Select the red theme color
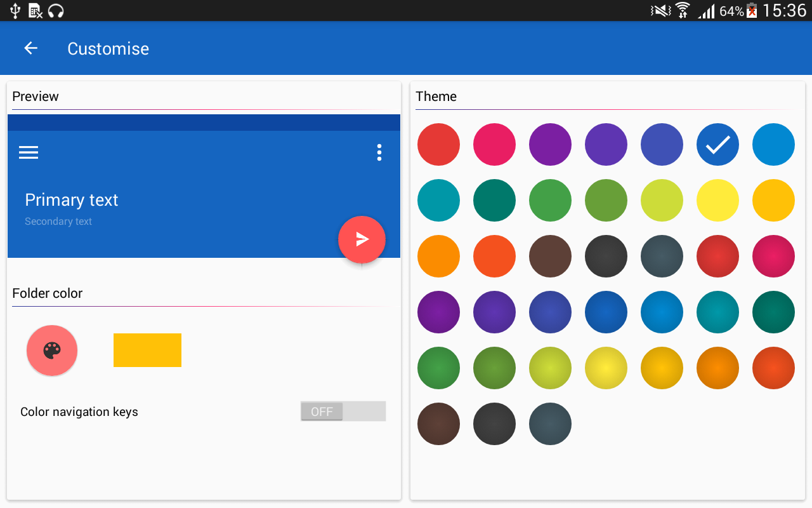 coord(438,144)
